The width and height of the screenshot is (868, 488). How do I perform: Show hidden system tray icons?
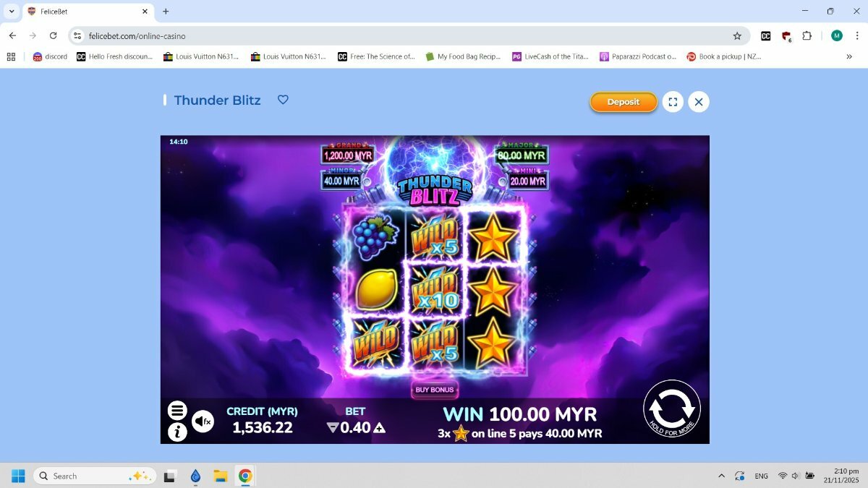[721, 476]
